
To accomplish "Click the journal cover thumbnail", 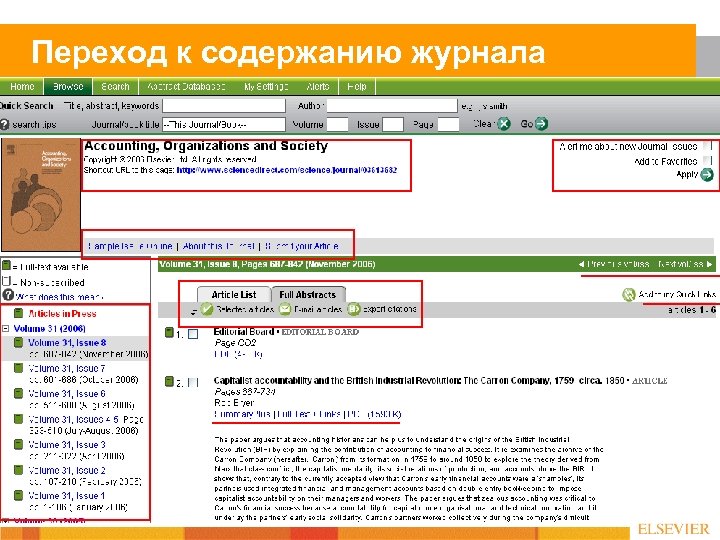I will 40,195.
